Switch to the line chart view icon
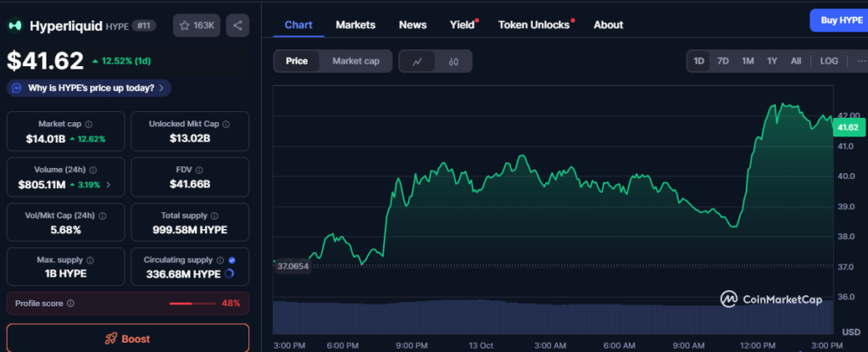 pyautogui.click(x=417, y=61)
